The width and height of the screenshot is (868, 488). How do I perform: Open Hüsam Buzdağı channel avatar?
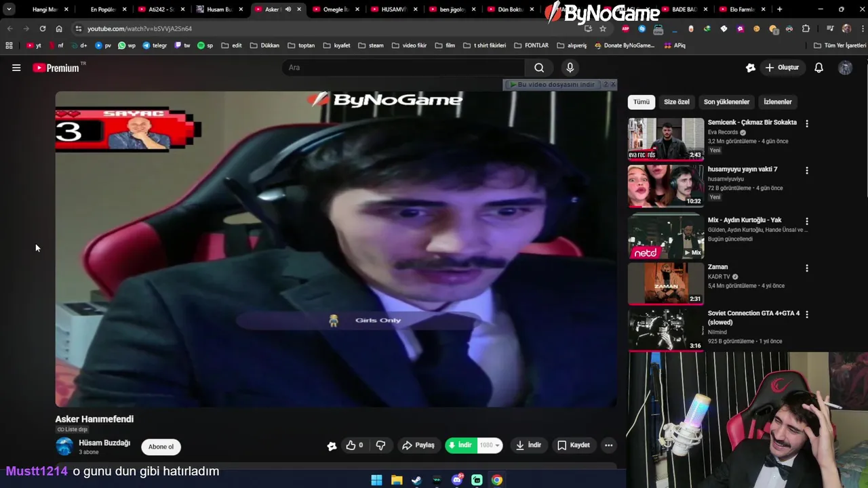(64, 446)
